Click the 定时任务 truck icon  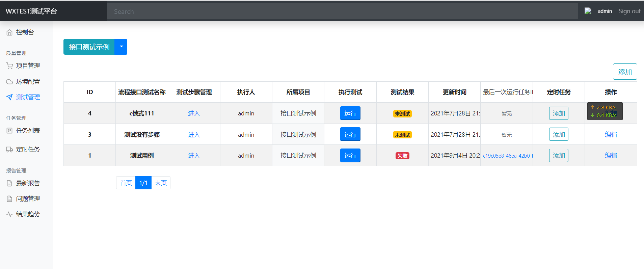coord(9,150)
